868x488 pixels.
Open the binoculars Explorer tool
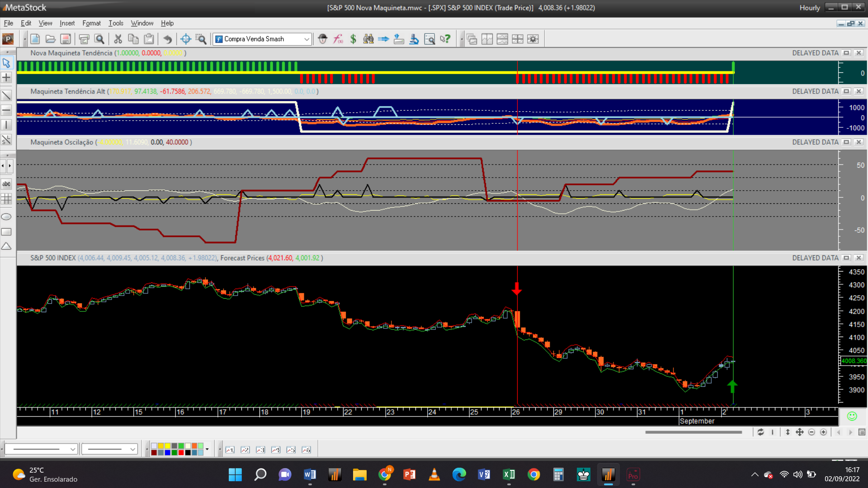click(x=368, y=39)
